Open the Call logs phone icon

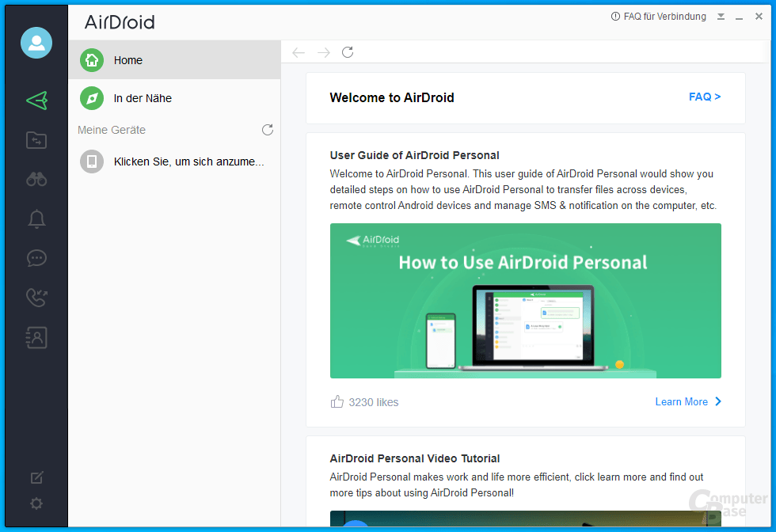(x=36, y=298)
